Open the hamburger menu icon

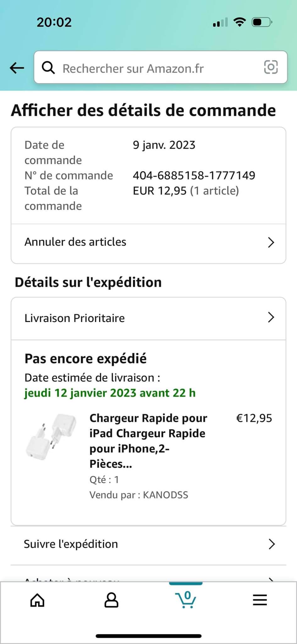click(x=260, y=600)
